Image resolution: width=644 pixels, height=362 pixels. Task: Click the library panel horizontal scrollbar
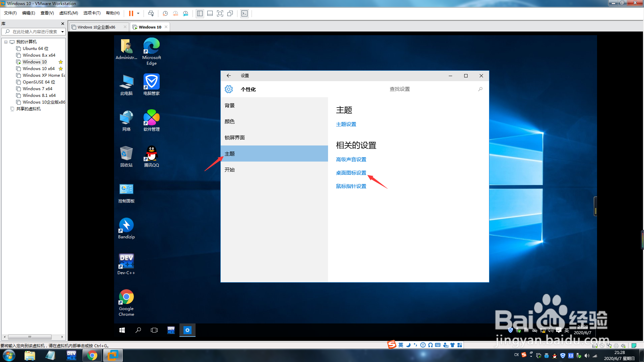[x=30, y=337]
